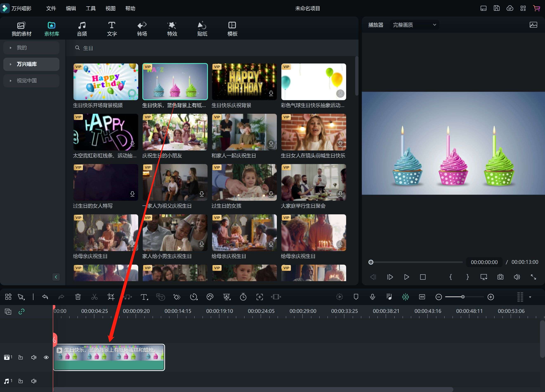This screenshot has height=392, width=545.
Task: Toggle lock on video track 1
Action: coord(21,357)
